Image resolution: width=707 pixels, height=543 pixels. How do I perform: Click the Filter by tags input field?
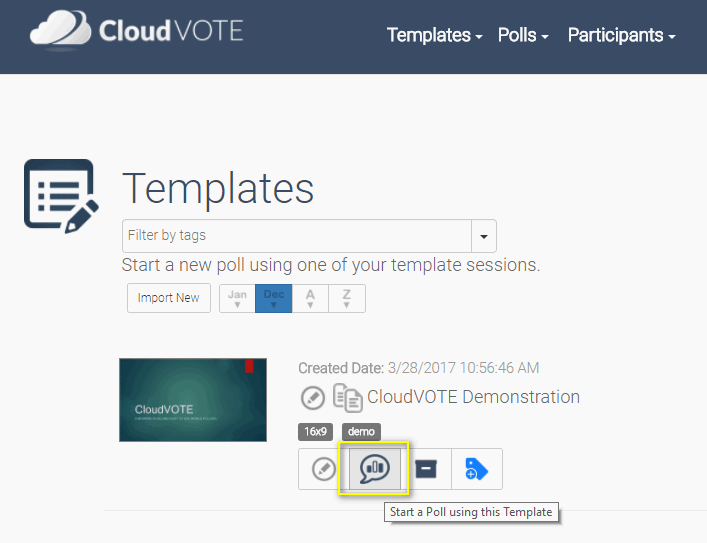click(297, 236)
